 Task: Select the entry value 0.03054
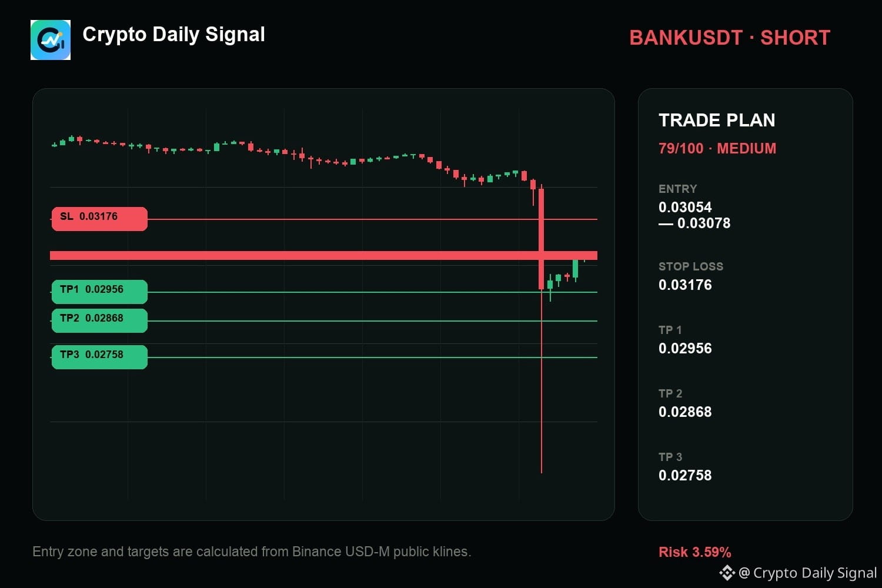click(x=685, y=207)
